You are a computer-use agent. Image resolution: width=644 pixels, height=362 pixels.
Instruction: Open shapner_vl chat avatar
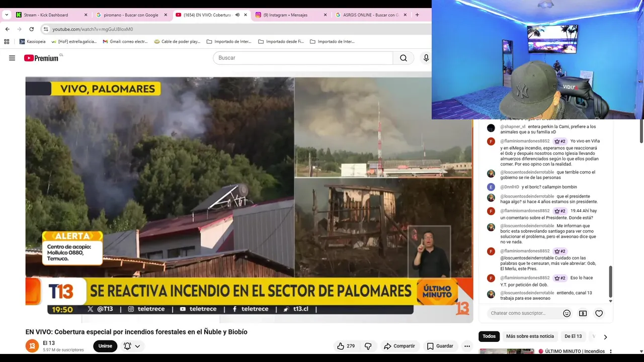[x=491, y=128]
